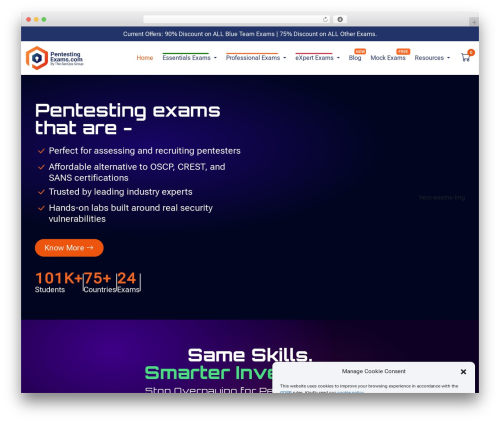Click 'Trusted by leading industry experts' text
Viewport: 500px width, 423px height.
120,192
